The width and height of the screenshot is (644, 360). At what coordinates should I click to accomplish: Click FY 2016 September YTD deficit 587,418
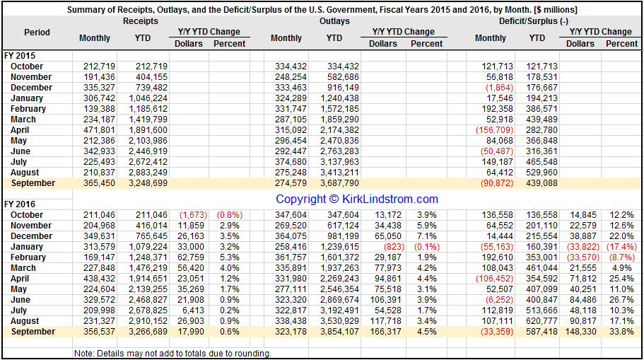coord(541,332)
